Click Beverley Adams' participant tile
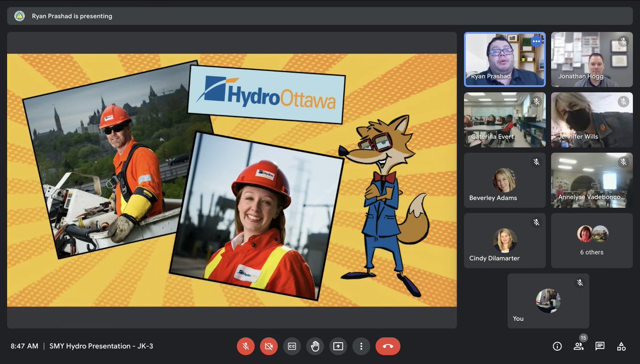The image size is (640, 364). click(x=505, y=180)
